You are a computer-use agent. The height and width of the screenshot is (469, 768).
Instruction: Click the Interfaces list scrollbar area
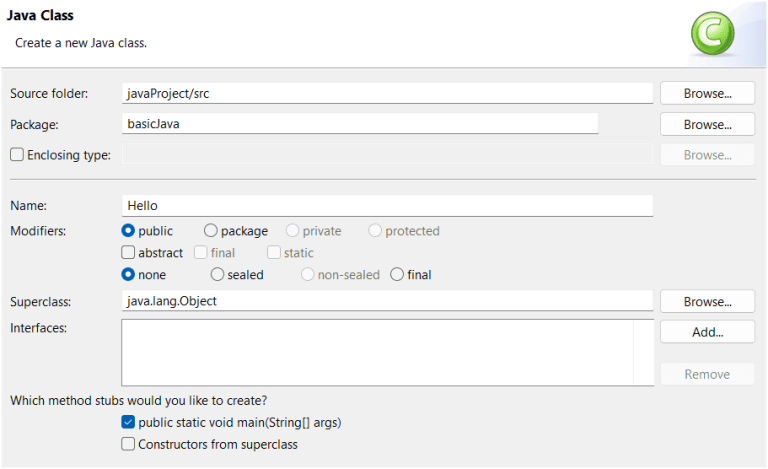(643, 352)
